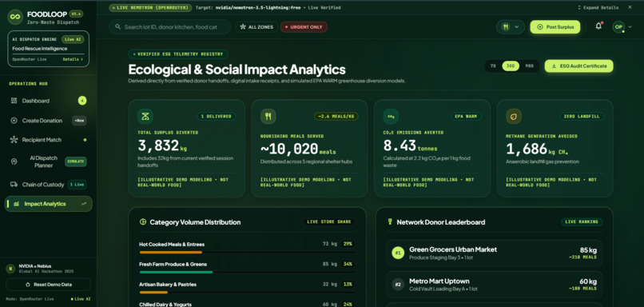Close the live Nemotron banner
The image size is (644, 307).
[x=630, y=7]
